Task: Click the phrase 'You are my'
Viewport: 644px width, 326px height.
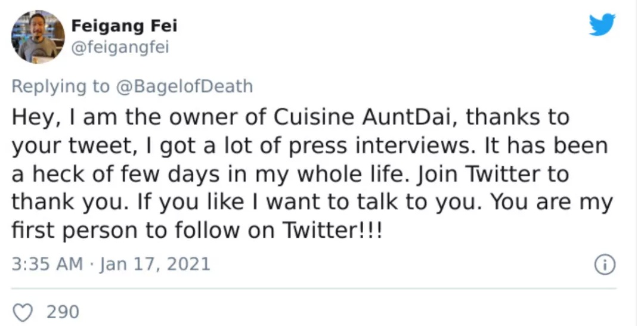Action: (x=552, y=203)
